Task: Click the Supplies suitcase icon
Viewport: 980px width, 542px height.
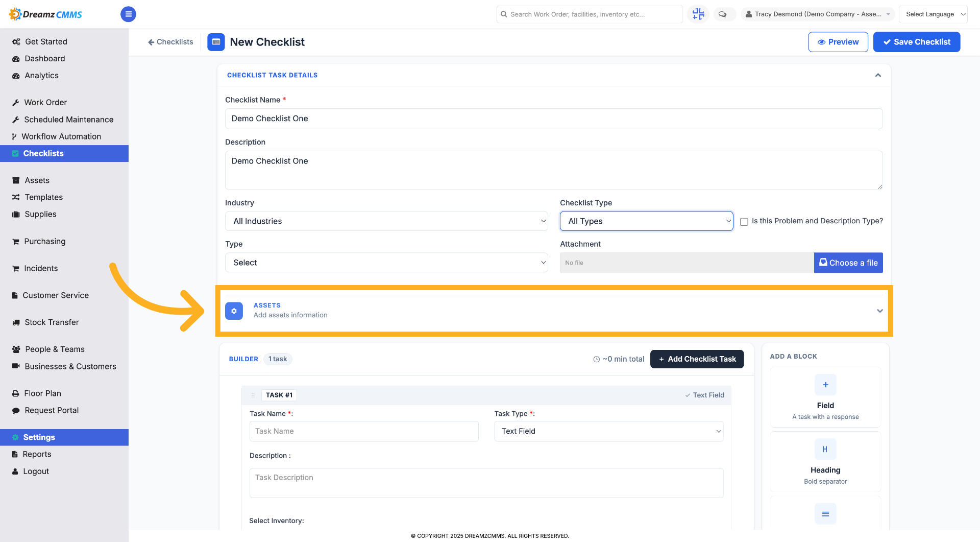Action: 16,214
